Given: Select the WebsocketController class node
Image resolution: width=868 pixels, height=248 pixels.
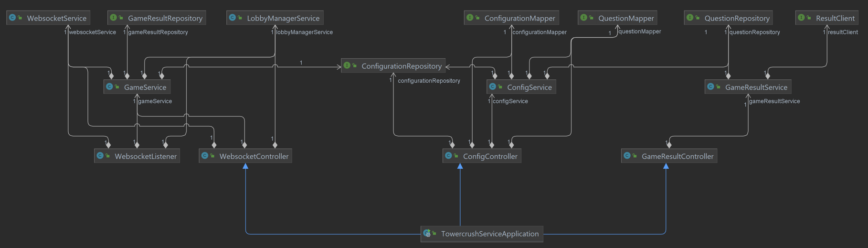Looking at the screenshot, I should (x=245, y=156).
